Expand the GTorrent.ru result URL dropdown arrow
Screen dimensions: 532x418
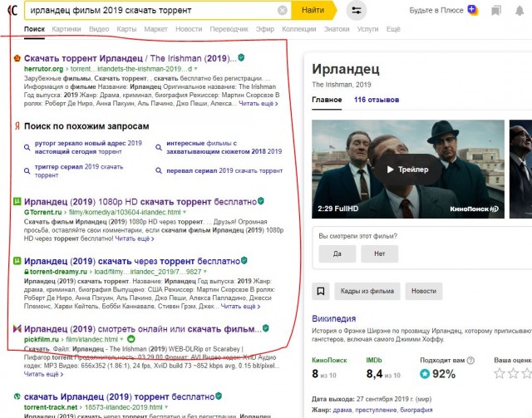[185, 212]
